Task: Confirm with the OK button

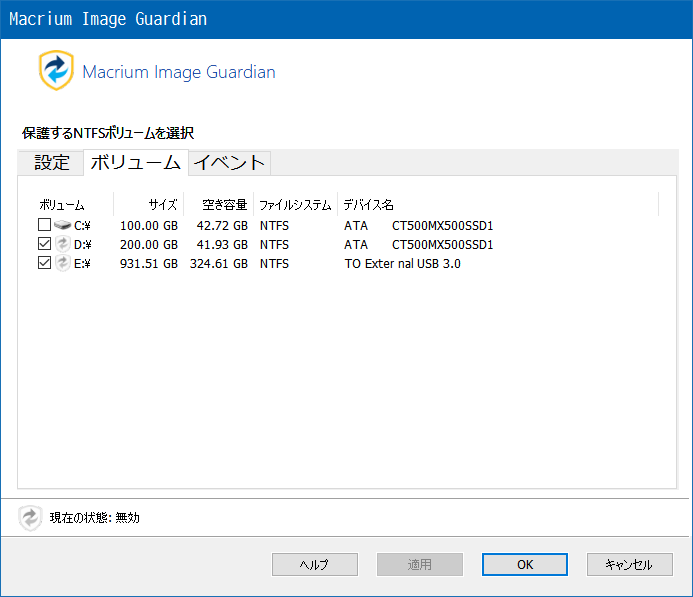Action: (x=525, y=564)
